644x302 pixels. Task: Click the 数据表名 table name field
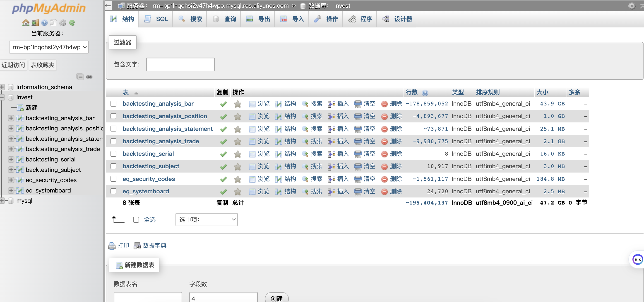(148, 297)
